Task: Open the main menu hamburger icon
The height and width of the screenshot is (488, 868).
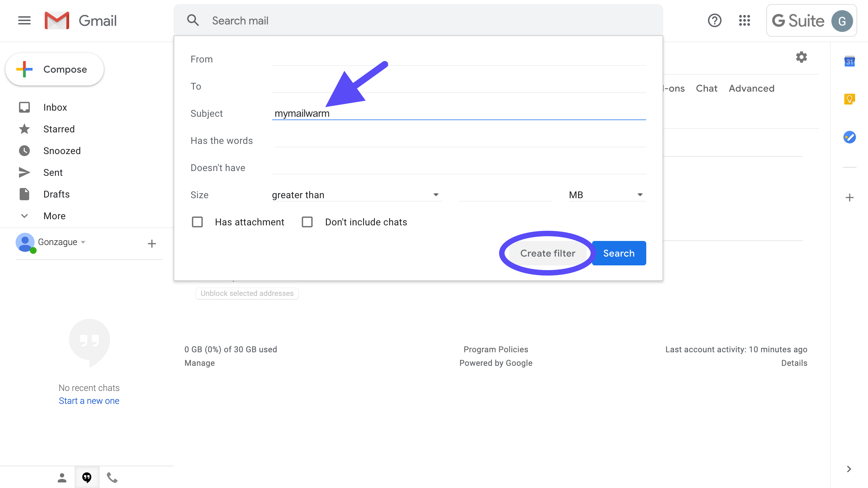Action: coord(24,21)
